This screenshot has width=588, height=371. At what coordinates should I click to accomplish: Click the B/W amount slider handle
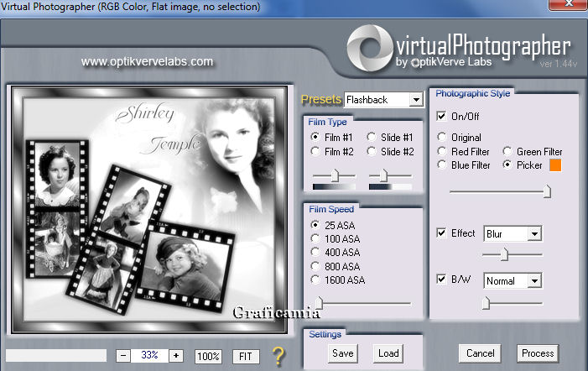(x=486, y=302)
